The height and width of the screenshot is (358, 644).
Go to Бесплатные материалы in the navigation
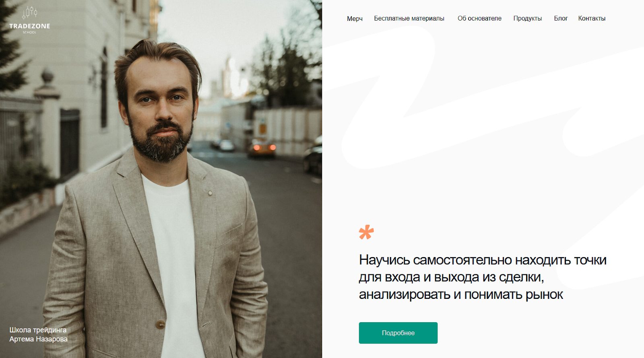click(x=409, y=19)
